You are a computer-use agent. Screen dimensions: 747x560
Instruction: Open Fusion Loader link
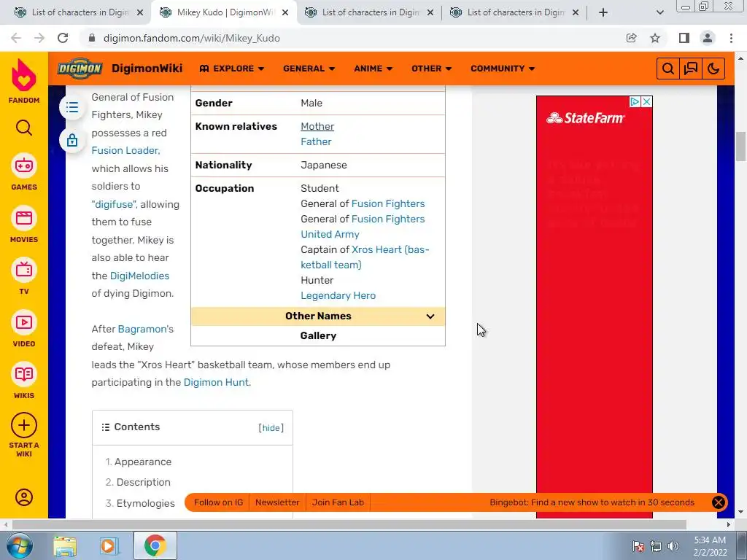point(125,150)
